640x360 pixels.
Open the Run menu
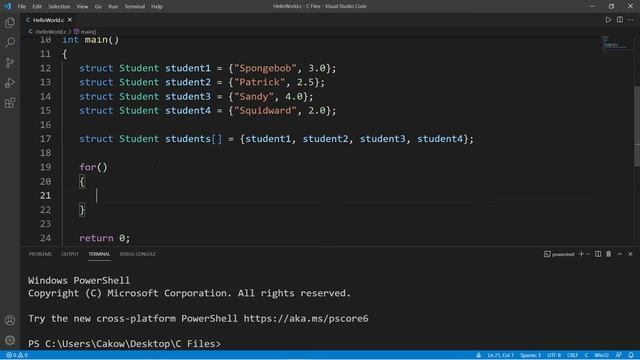click(x=113, y=6)
